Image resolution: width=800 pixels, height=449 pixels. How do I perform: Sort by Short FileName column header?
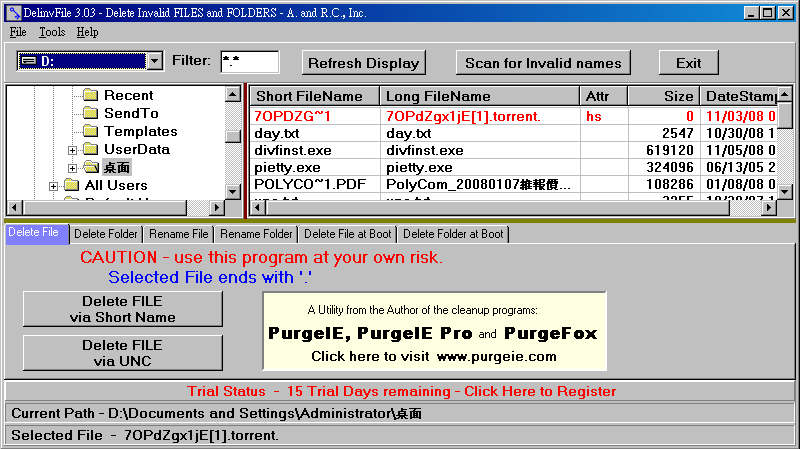(314, 96)
